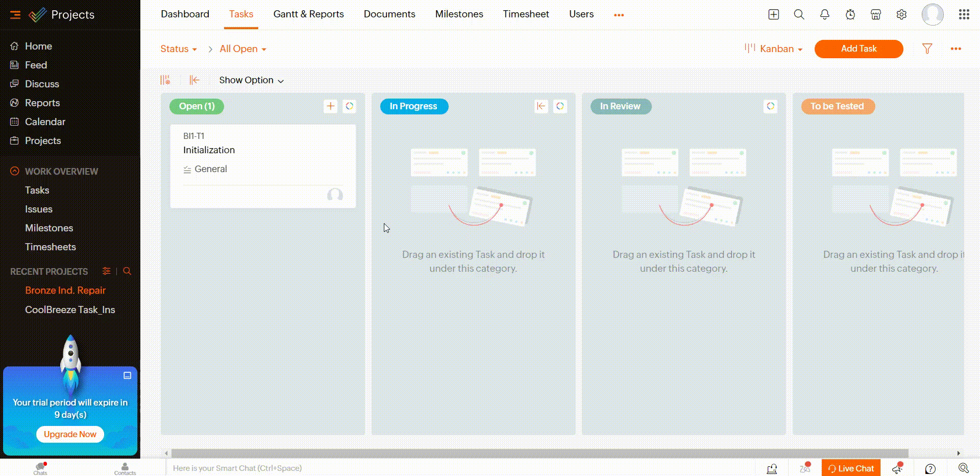Click the color ring in In Review column
980x476 pixels.
click(770, 106)
